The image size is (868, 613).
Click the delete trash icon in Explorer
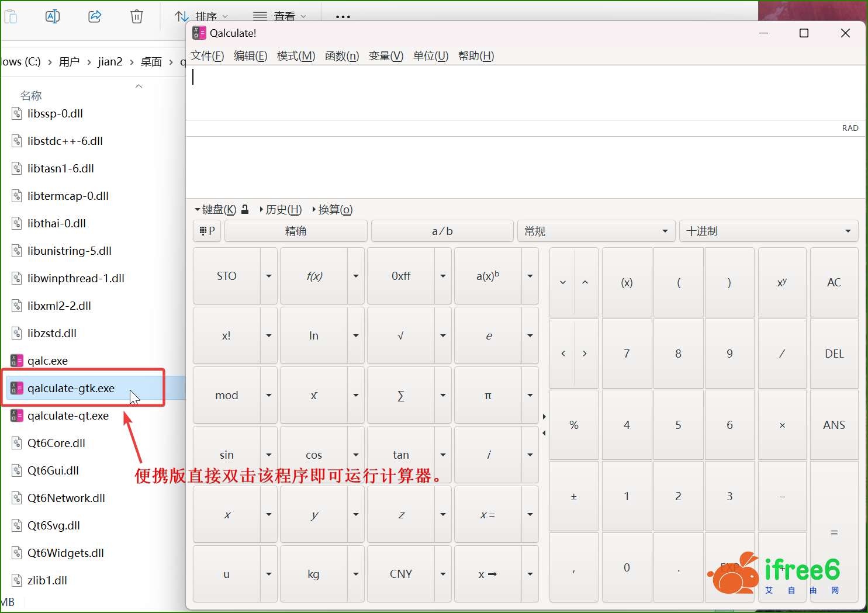point(137,16)
